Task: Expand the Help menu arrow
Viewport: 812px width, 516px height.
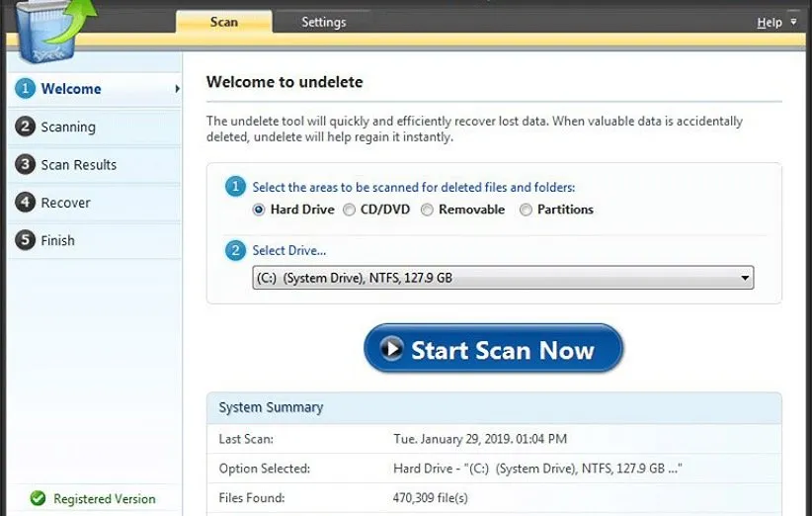Action: 793,23
